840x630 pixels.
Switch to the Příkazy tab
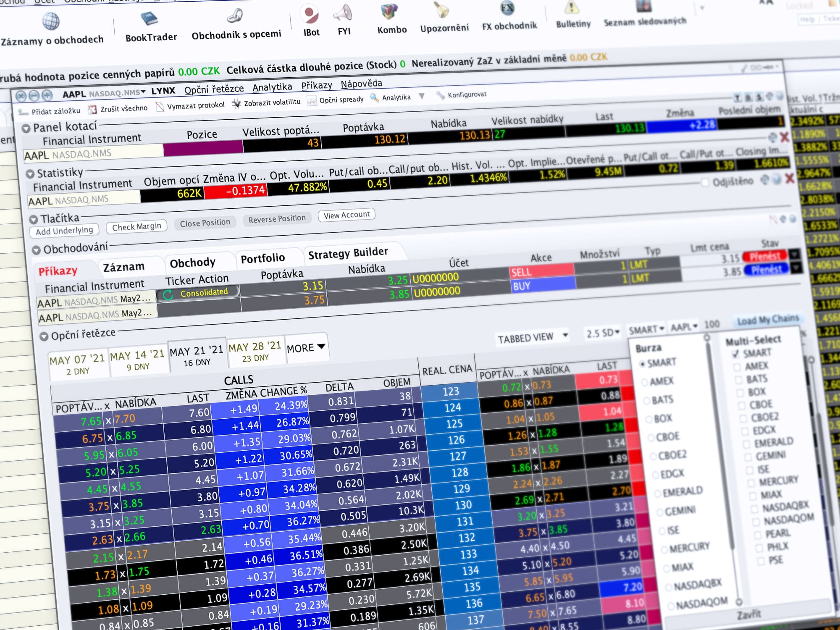[58, 271]
